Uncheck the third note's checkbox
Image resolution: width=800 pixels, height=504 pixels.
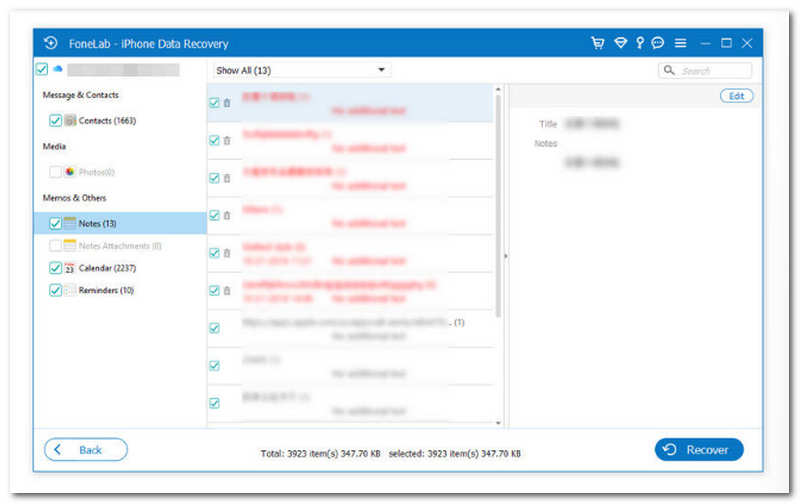pyautogui.click(x=214, y=178)
